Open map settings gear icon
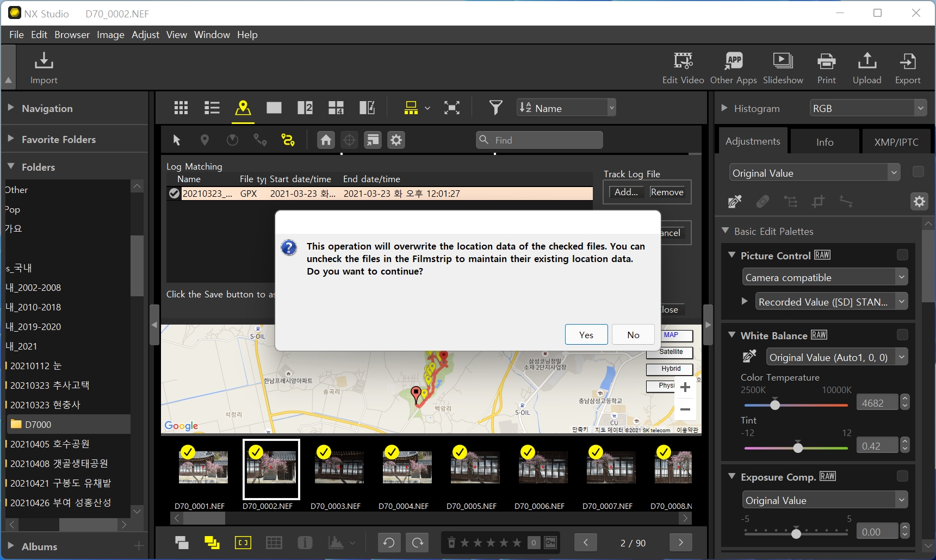Screen dimensions: 936x560 pyautogui.click(x=396, y=140)
